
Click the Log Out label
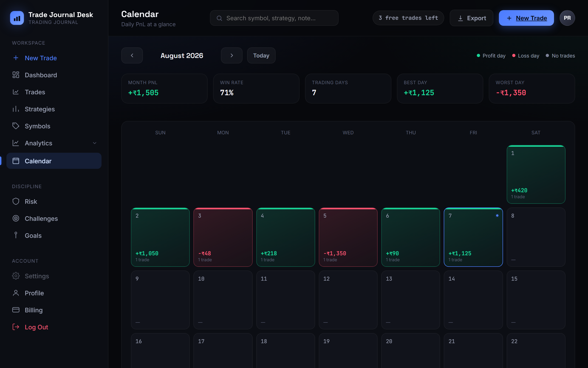37,327
